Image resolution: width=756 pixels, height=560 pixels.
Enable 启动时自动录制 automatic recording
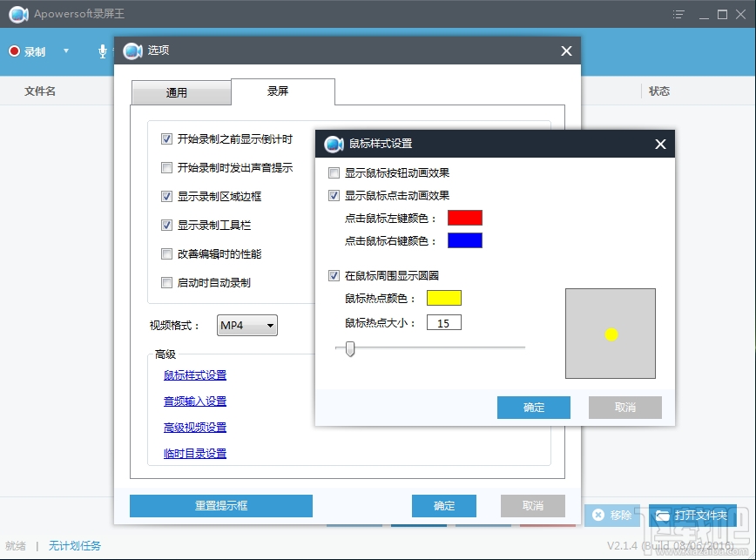pos(165,282)
